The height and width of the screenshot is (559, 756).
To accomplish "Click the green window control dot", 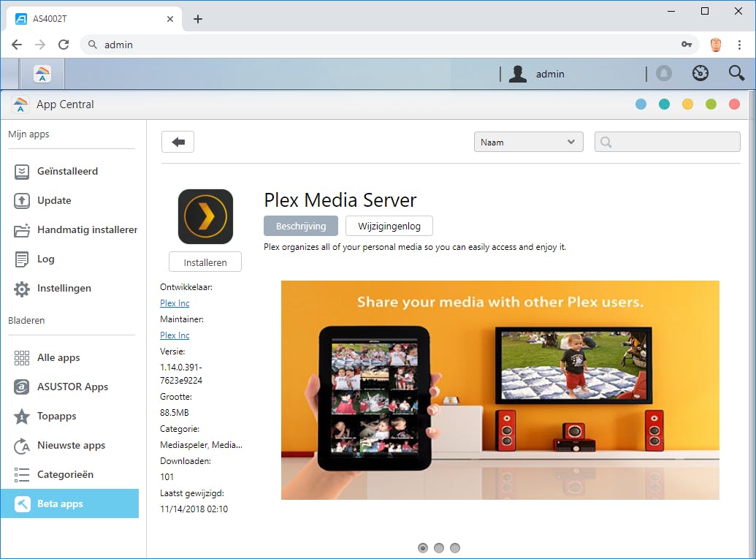I will click(711, 104).
